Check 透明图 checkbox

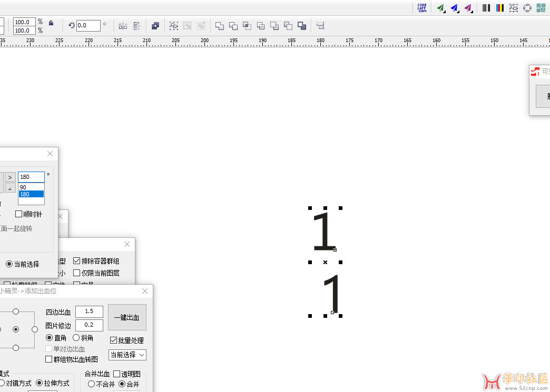point(116,374)
